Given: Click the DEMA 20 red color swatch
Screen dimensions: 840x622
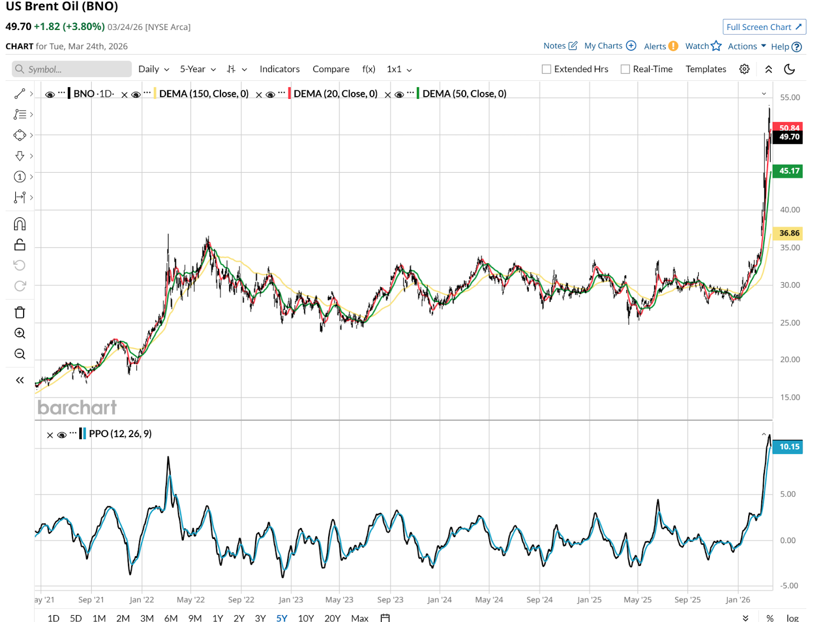Looking at the screenshot, I should [289, 94].
